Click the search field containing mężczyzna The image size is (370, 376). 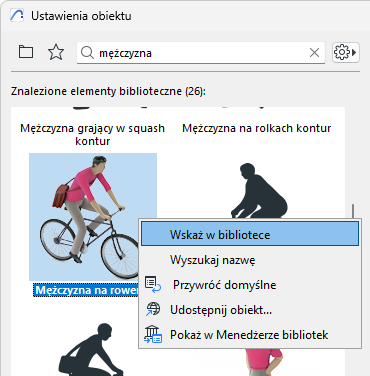(x=201, y=53)
